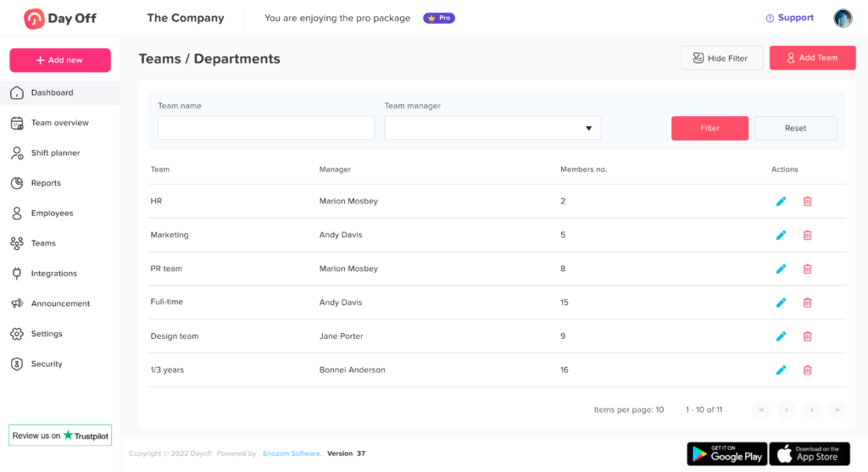
Task: Delete the Marketing team with trash icon
Action: [807, 235]
